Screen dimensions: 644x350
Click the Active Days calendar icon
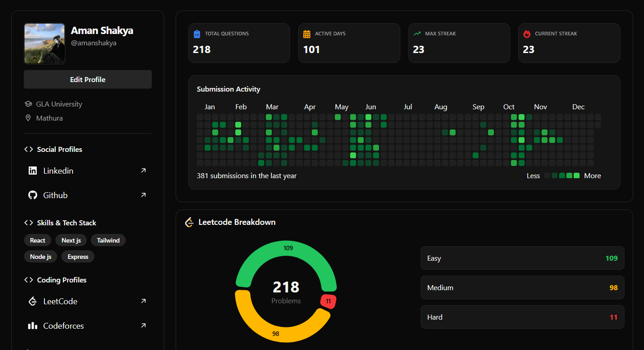(307, 34)
